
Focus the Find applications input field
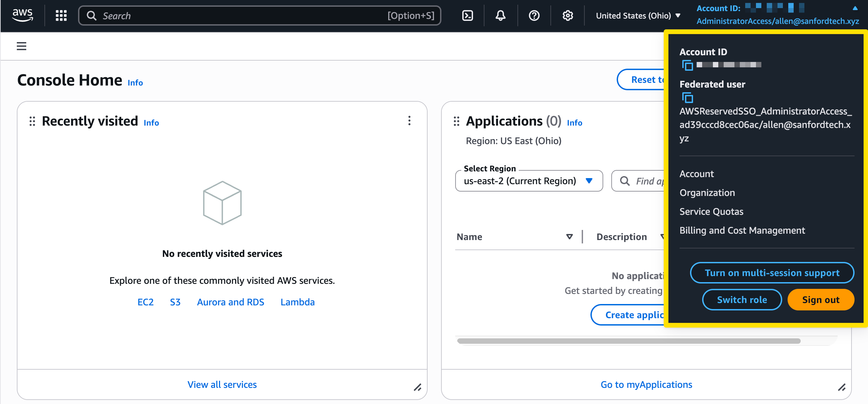(x=639, y=181)
